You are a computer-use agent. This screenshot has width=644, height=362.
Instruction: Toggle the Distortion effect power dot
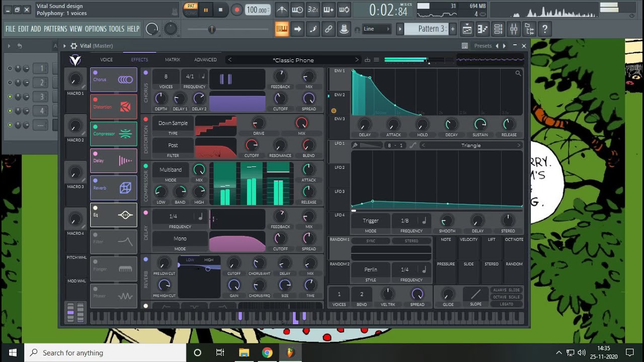point(95,100)
